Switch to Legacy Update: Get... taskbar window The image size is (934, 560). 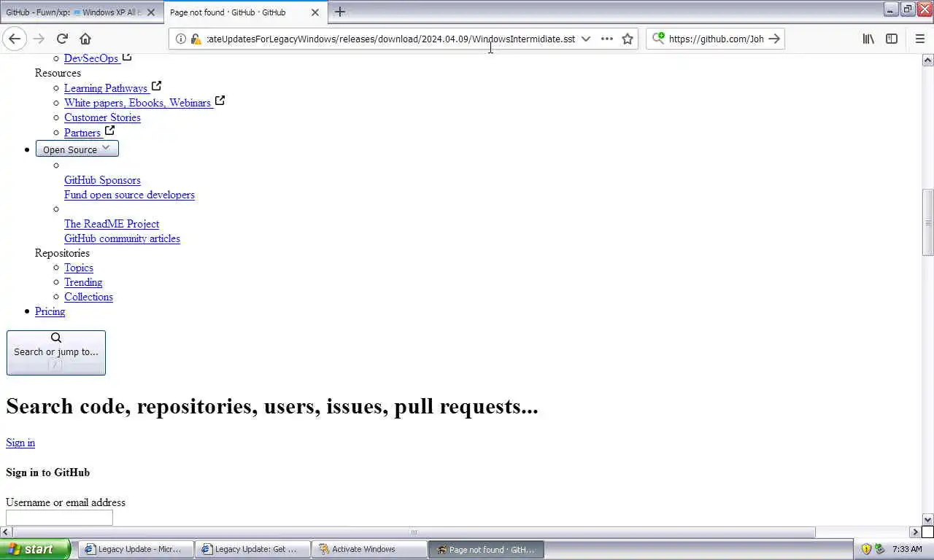click(x=252, y=549)
